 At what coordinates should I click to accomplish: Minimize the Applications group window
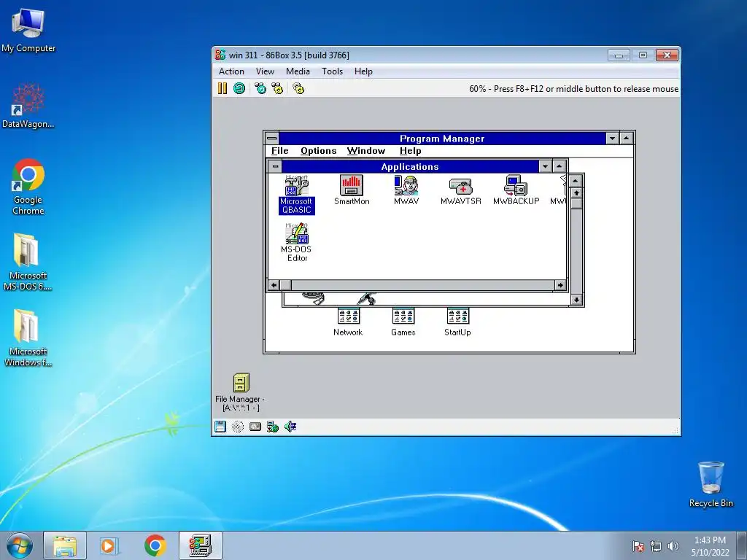tap(545, 166)
